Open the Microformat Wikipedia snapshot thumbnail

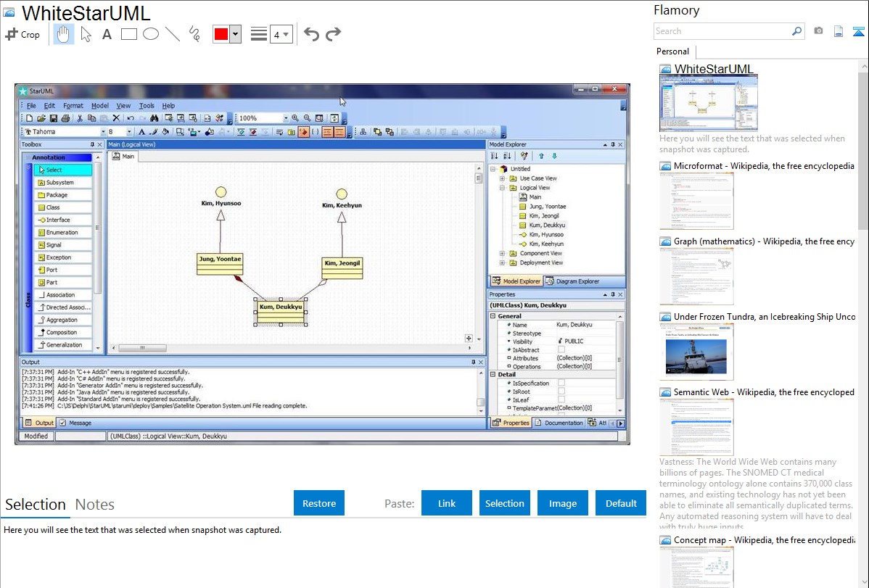pyautogui.click(x=696, y=201)
